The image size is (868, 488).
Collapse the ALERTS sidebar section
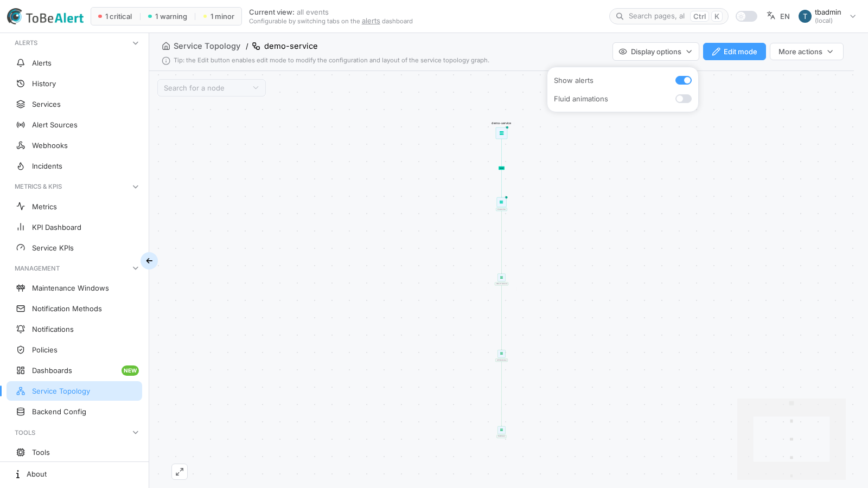(136, 43)
